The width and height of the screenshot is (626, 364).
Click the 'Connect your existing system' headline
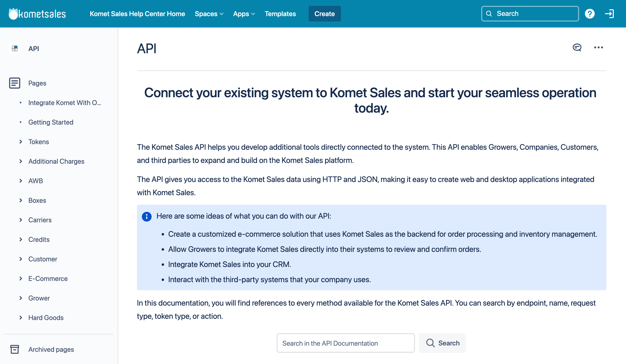click(x=370, y=100)
